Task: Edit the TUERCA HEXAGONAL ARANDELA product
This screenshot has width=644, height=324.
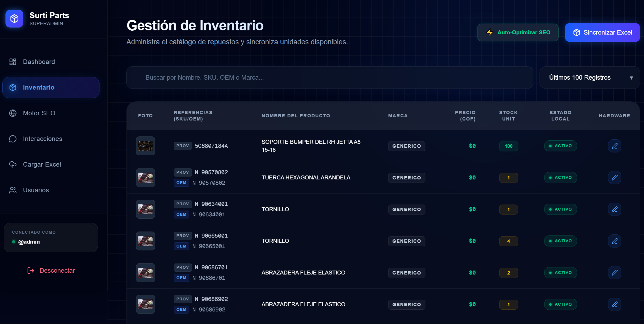Action: tap(614, 178)
